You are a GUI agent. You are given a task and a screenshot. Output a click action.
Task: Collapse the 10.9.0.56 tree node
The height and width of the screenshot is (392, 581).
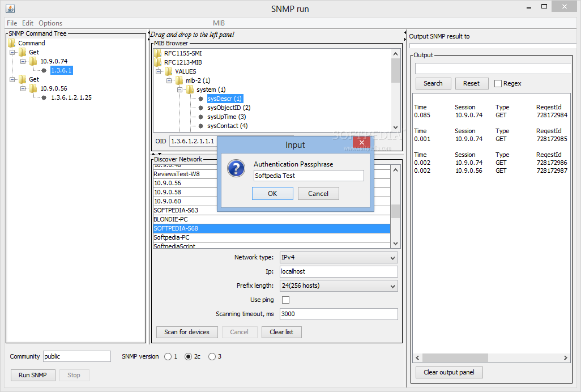(x=23, y=88)
